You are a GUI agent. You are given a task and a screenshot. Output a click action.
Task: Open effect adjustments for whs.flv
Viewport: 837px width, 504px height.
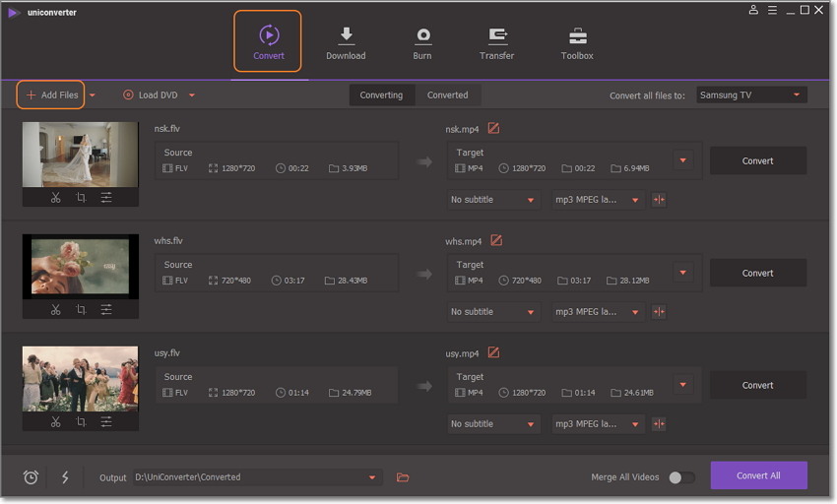click(x=106, y=310)
